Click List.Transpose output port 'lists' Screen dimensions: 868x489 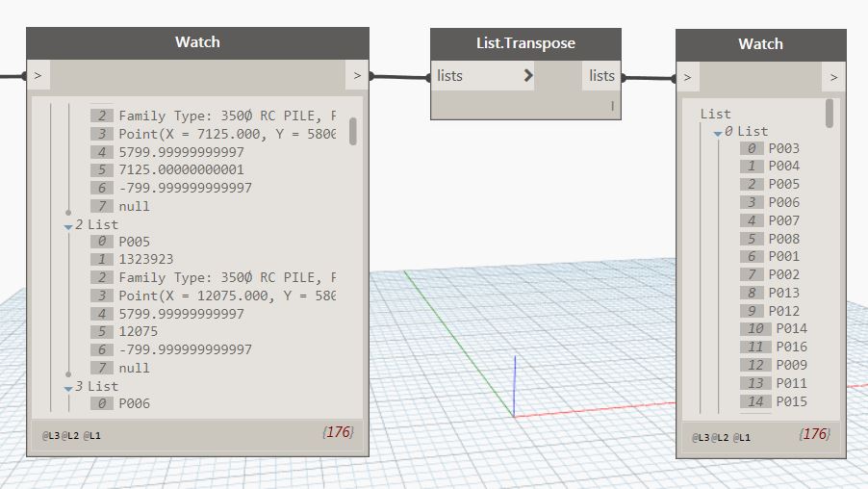click(601, 76)
